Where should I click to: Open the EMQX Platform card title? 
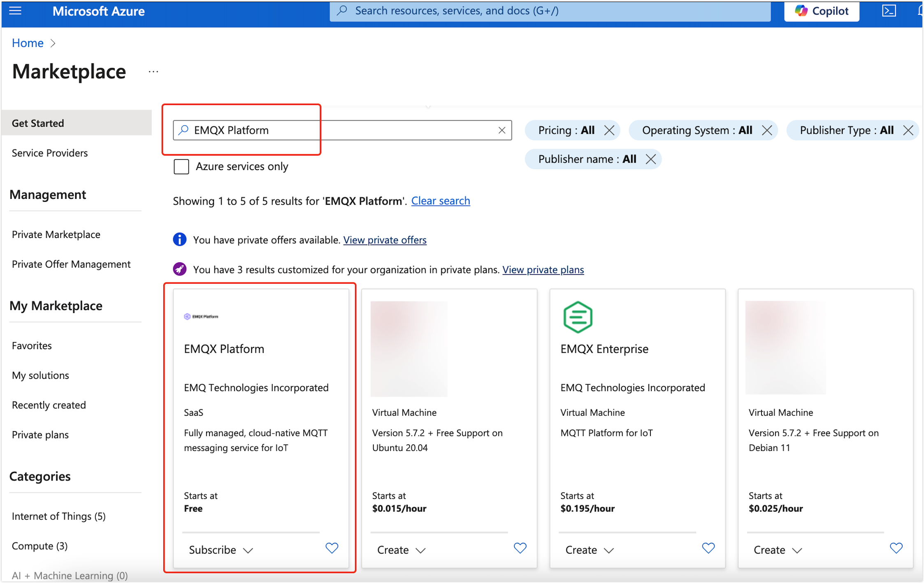tap(224, 349)
